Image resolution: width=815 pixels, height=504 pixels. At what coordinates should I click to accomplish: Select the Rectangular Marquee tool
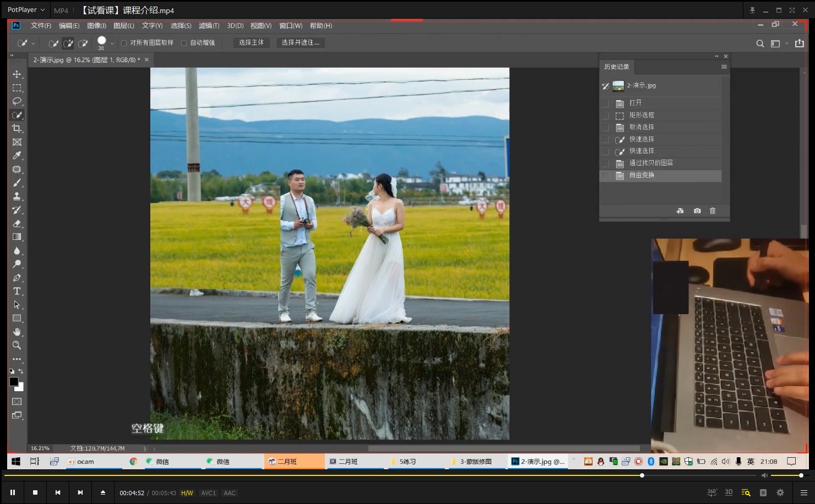pyautogui.click(x=17, y=88)
